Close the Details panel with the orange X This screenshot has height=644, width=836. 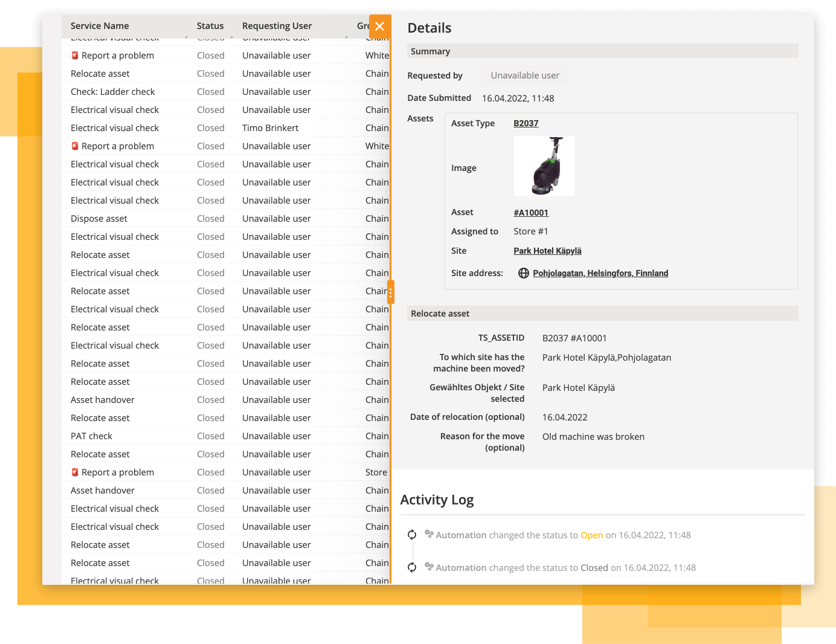379,26
